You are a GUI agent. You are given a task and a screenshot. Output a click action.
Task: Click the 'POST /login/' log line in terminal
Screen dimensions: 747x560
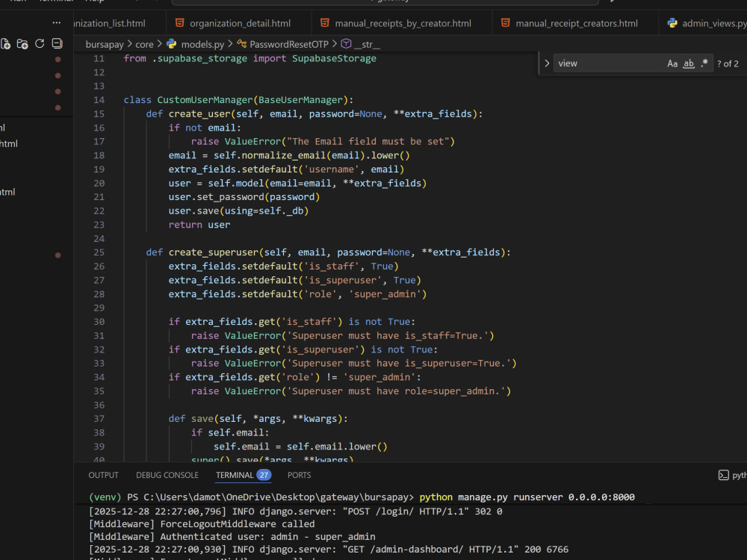tap(295, 511)
